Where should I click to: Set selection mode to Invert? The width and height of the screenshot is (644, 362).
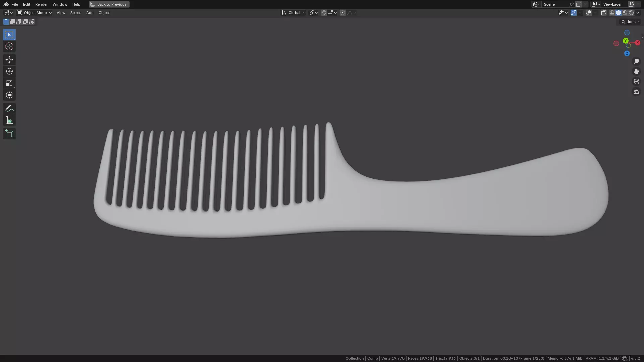pos(25,22)
